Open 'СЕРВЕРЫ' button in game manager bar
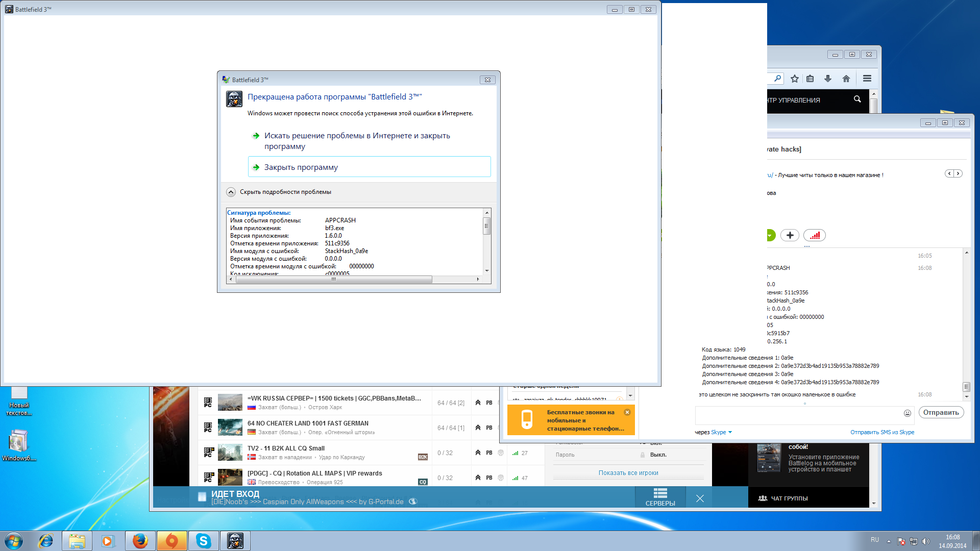This screenshot has height=551, width=980. click(x=660, y=497)
